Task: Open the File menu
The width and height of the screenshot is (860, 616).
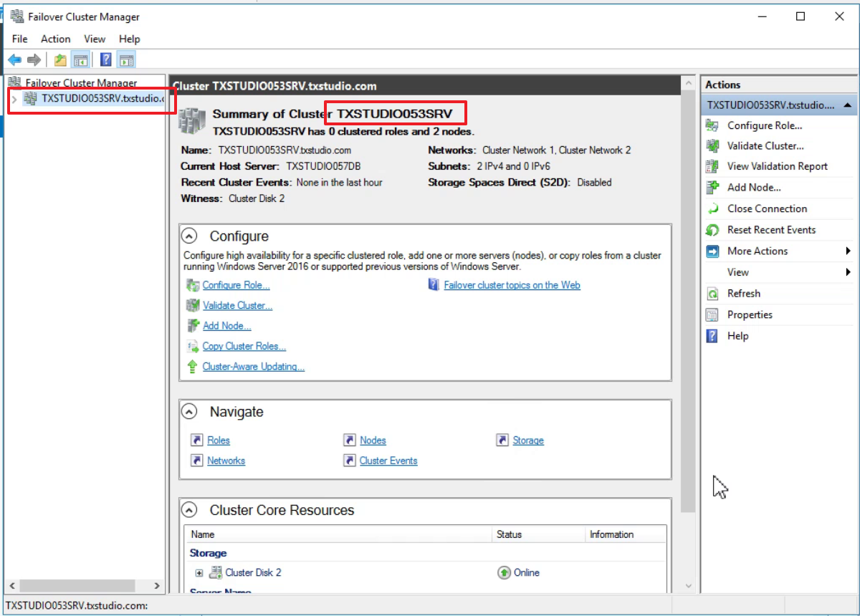Action: pyautogui.click(x=19, y=39)
